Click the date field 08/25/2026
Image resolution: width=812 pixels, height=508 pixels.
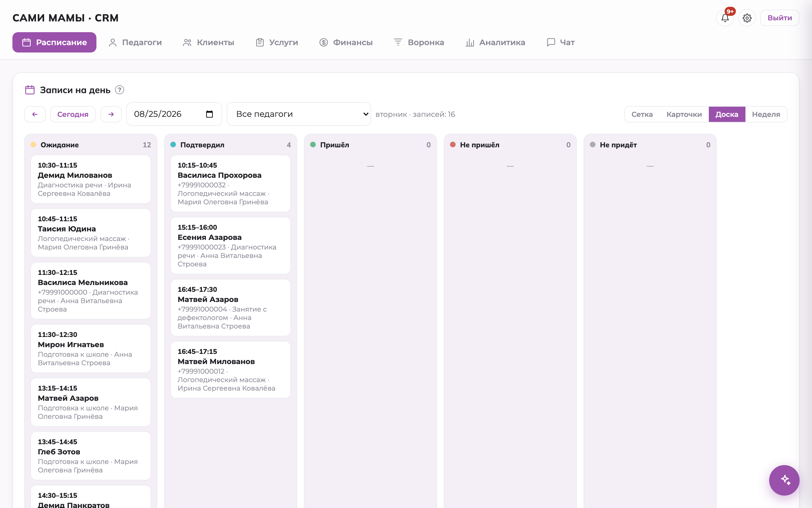tap(174, 114)
